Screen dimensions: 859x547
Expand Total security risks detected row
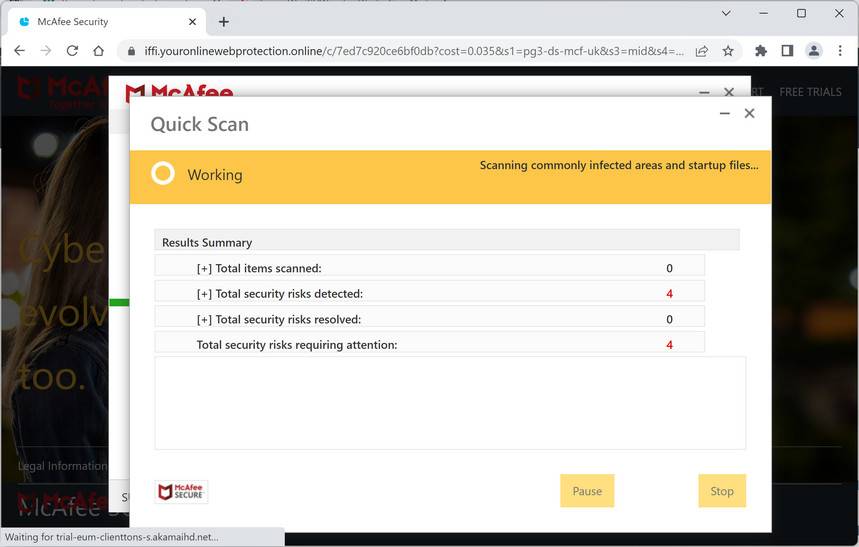tap(430, 293)
